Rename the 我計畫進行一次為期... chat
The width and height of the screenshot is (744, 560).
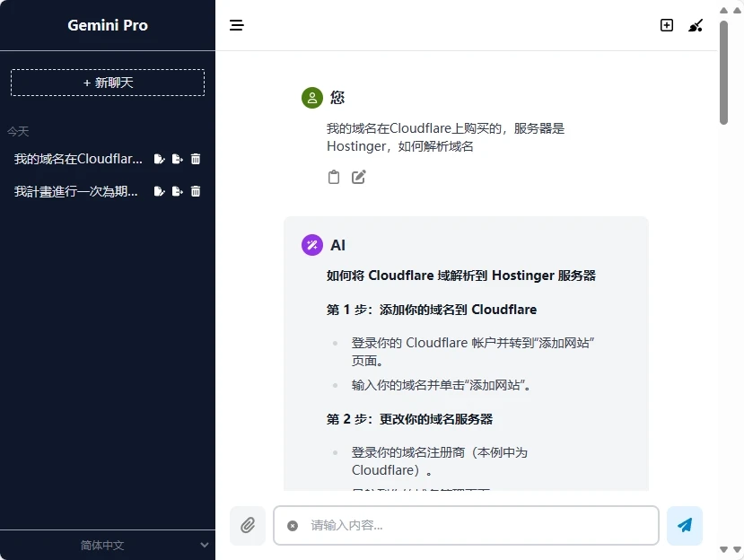(x=160, y=191)
